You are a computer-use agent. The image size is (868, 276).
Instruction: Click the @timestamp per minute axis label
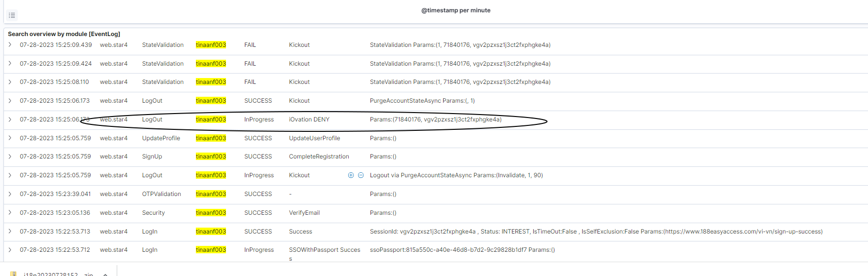coord(456,10)
